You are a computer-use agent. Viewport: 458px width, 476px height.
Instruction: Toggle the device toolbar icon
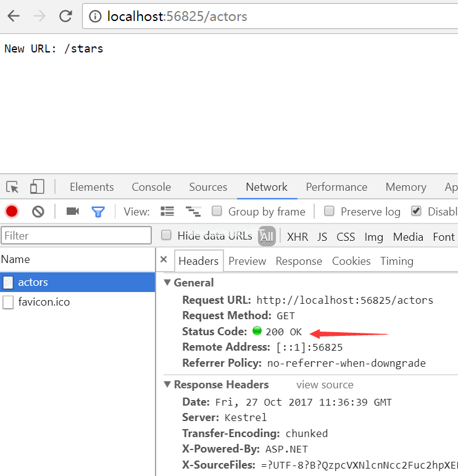(37, 187)
